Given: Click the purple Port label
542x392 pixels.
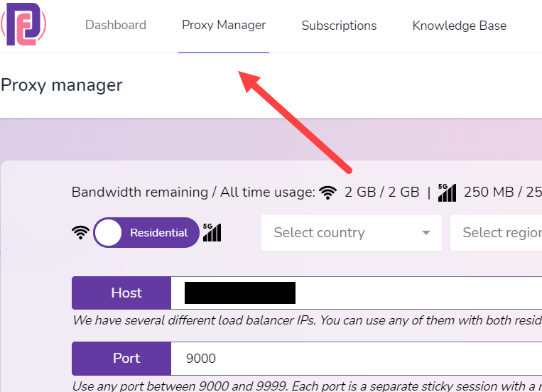Looking at the screenshot, I should click(121, 358).
